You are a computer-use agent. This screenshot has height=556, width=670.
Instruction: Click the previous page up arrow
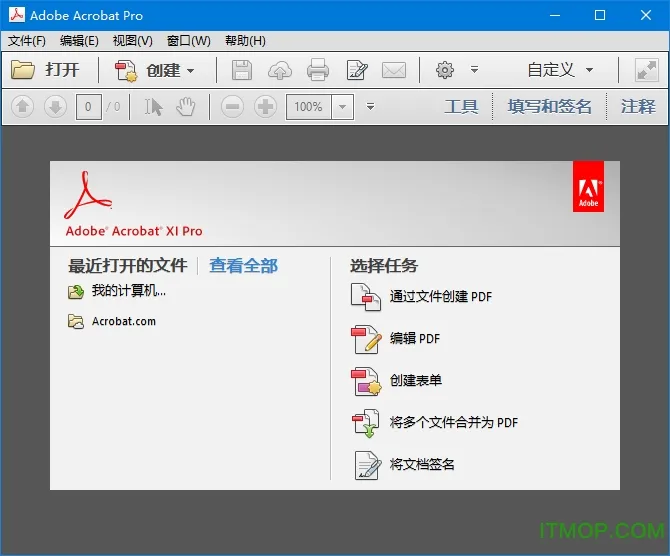[23, 106]
